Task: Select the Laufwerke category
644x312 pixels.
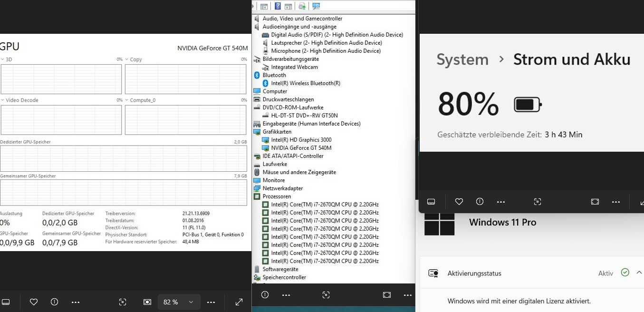Action: 276,164
